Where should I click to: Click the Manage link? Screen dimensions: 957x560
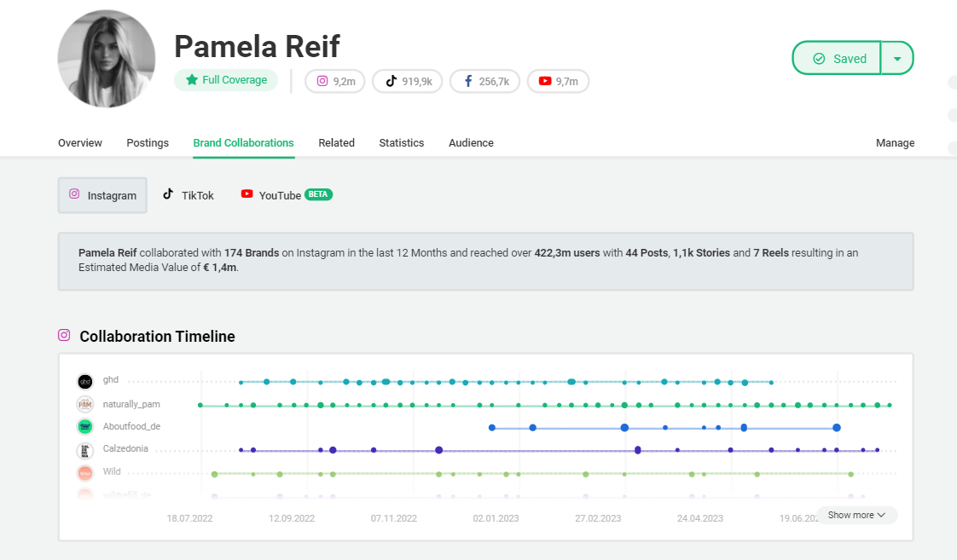click(x=895, y=143)
